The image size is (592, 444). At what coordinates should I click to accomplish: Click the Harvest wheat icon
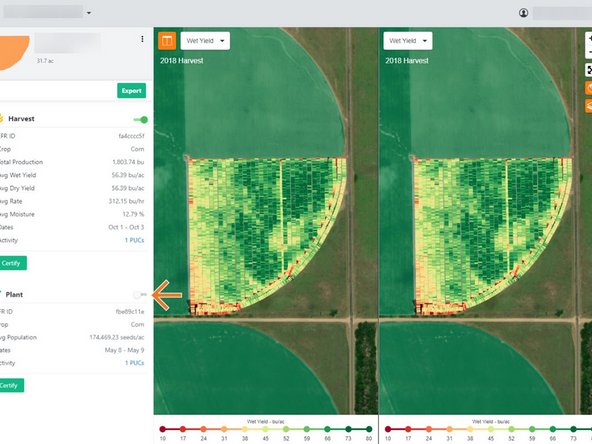tap(1, 119)
